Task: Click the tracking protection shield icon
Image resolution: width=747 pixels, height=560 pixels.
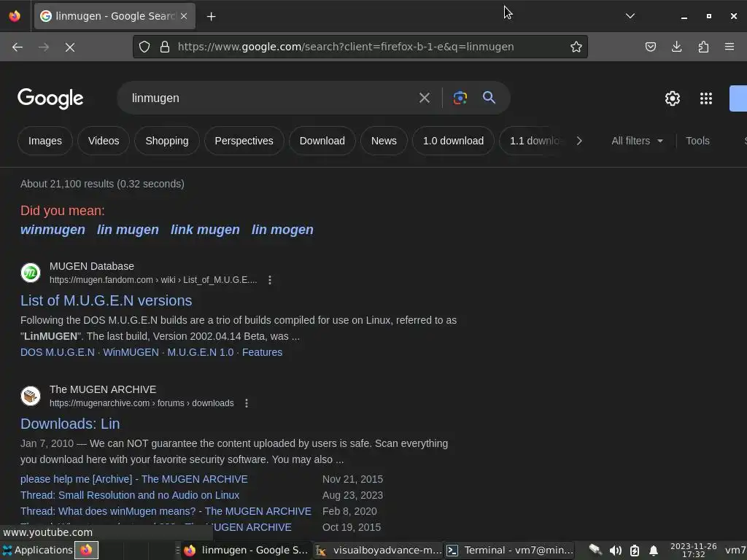Action: coord(144,47)
